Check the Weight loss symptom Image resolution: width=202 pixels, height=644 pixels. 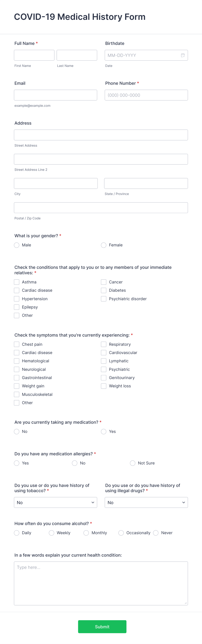point(103,386)
